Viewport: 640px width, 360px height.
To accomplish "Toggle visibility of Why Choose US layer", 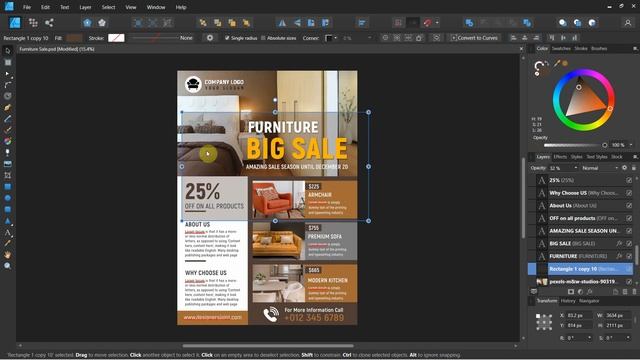I will 629,193.
